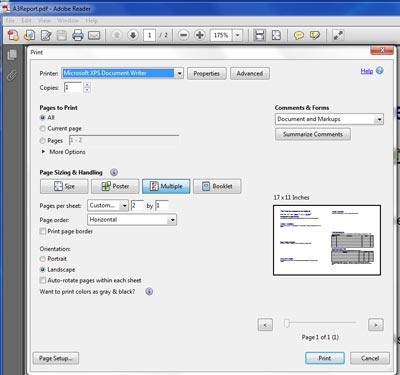Click the Save floppy disk icon
The image size is (400, 375).
pyautogui.click(x=62, y=35)
